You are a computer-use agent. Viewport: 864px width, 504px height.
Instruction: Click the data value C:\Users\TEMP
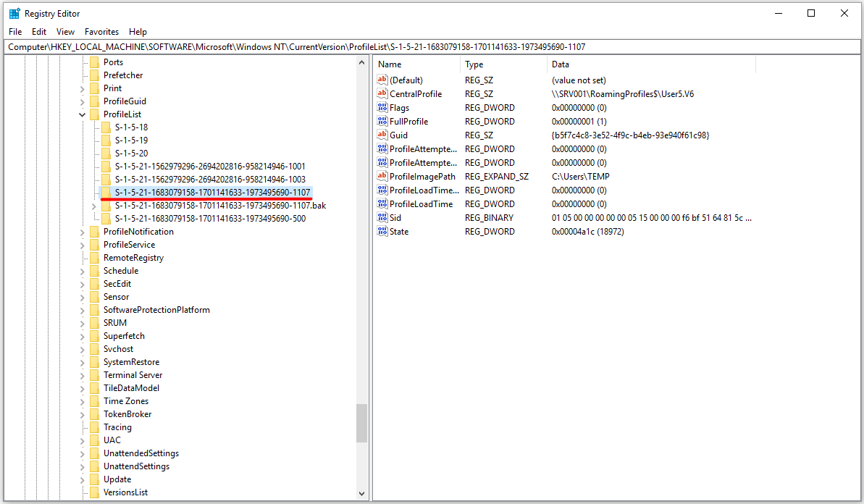(581, 176)
